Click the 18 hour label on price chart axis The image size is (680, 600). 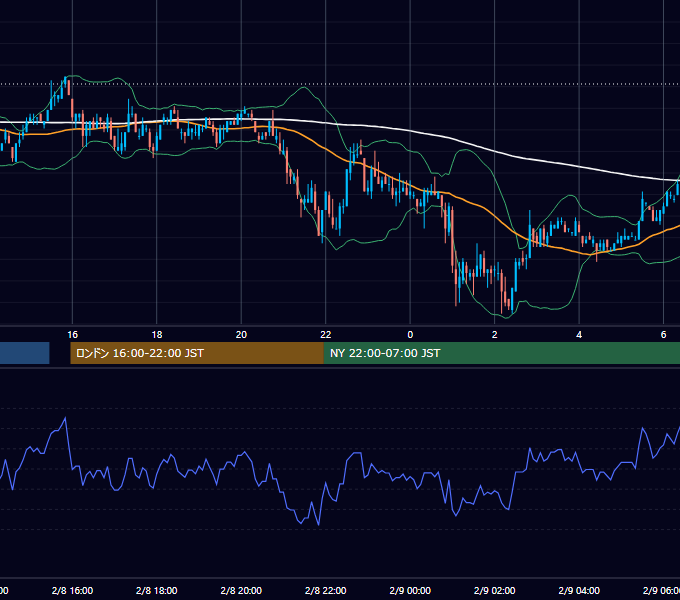click(x=157, y=335)
